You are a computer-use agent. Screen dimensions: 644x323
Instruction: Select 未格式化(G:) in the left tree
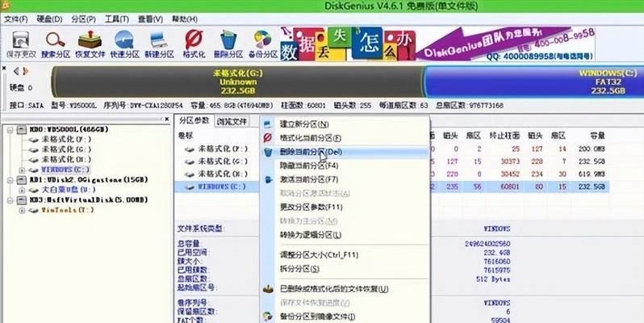pyautogui.click(x=66, y=149)
